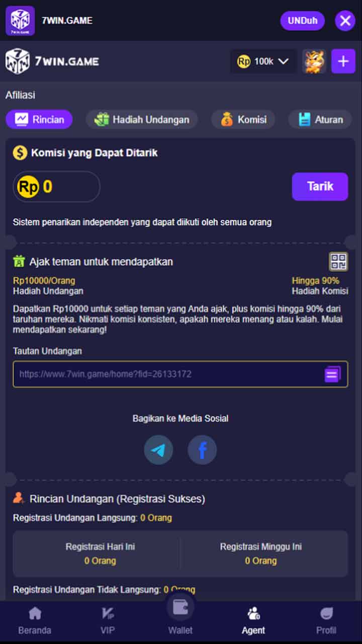
Task: Switch to the Komisi tab
Action: [x=243, y=120]
